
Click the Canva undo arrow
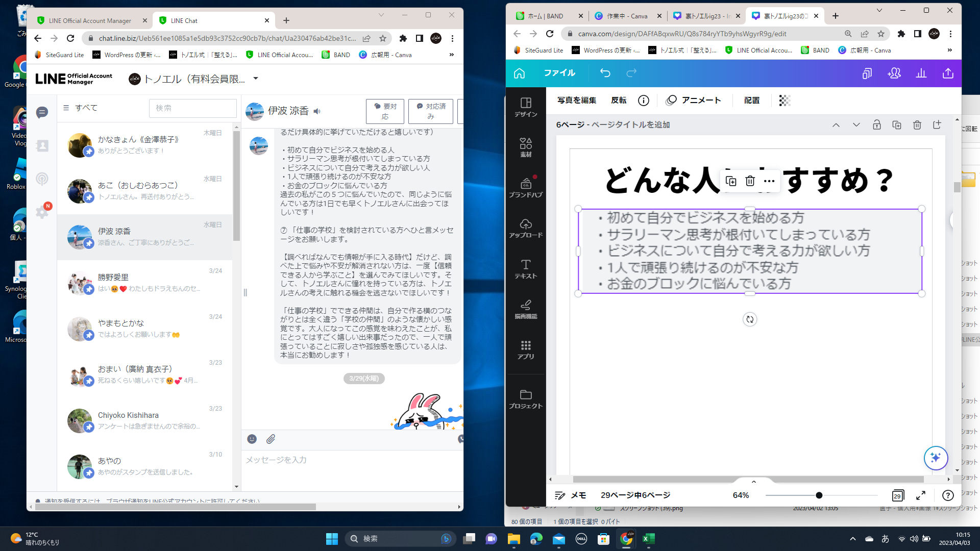pos(605,73)
